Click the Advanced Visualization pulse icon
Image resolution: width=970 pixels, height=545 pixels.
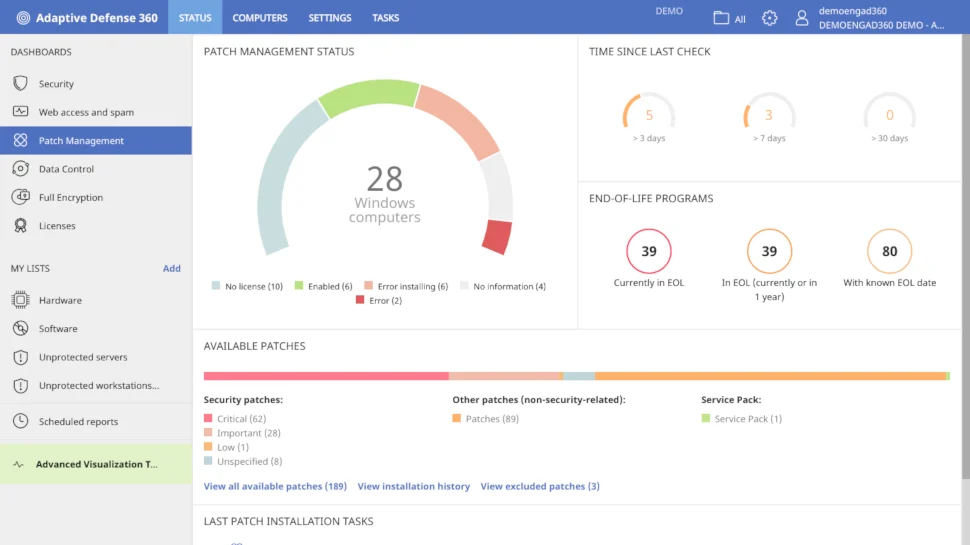(x=19, y=465)
